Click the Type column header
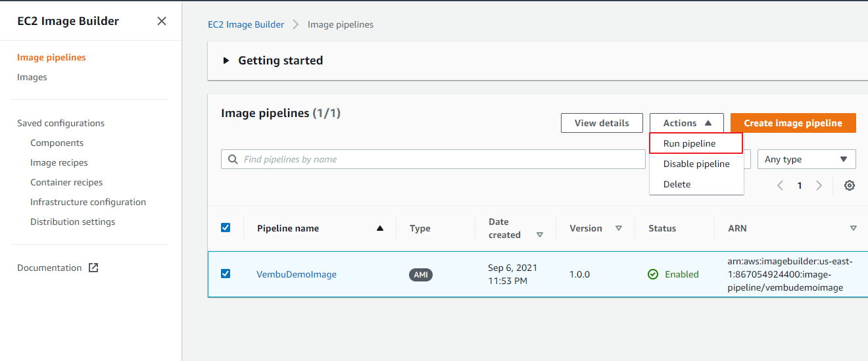868x361 pixels. [420, 228]
